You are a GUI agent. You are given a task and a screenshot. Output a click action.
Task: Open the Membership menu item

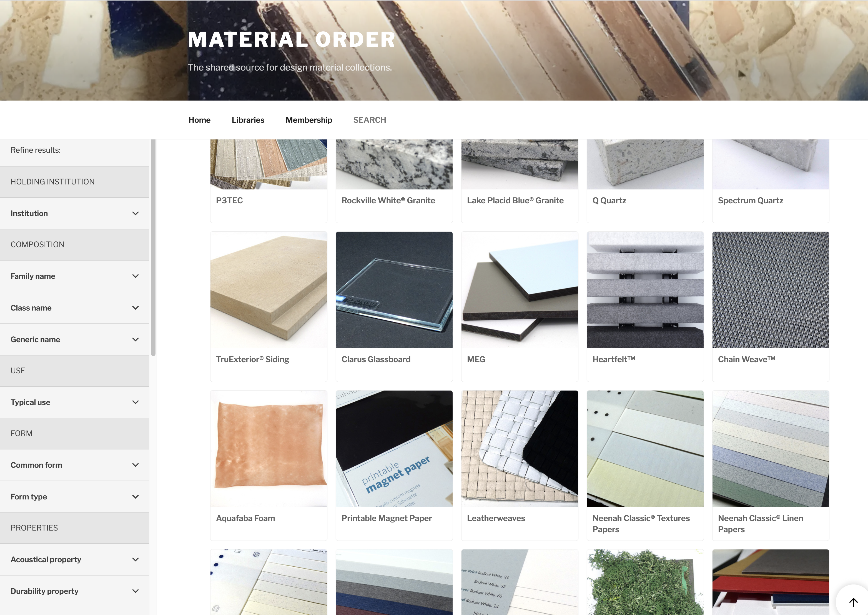309,120
